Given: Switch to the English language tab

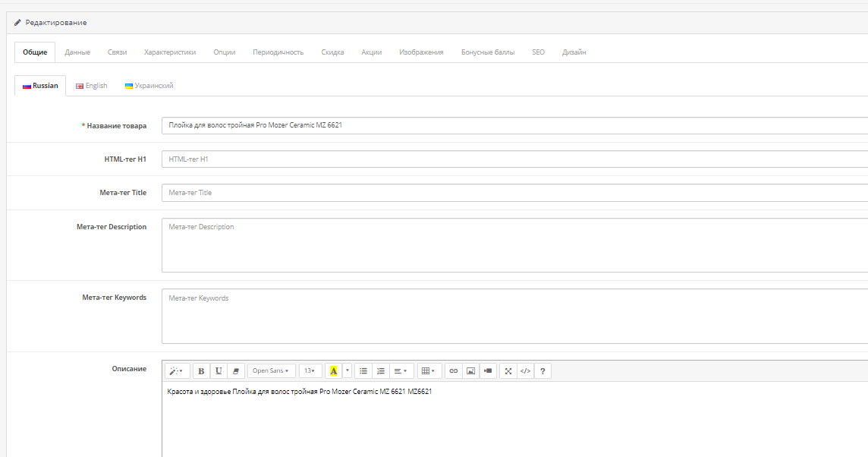Looking at the screenshot, I should 91,86.
